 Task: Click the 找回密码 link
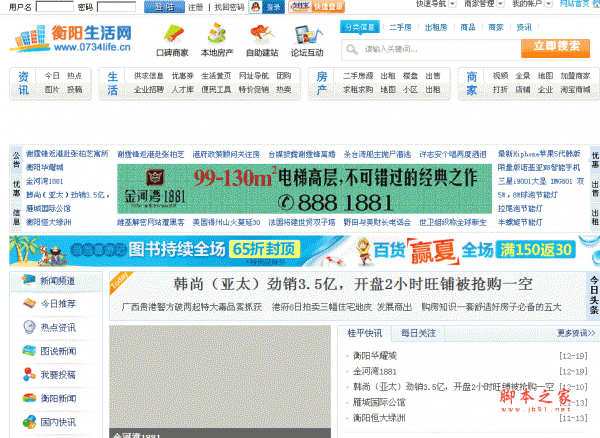[x=230, y=7]
